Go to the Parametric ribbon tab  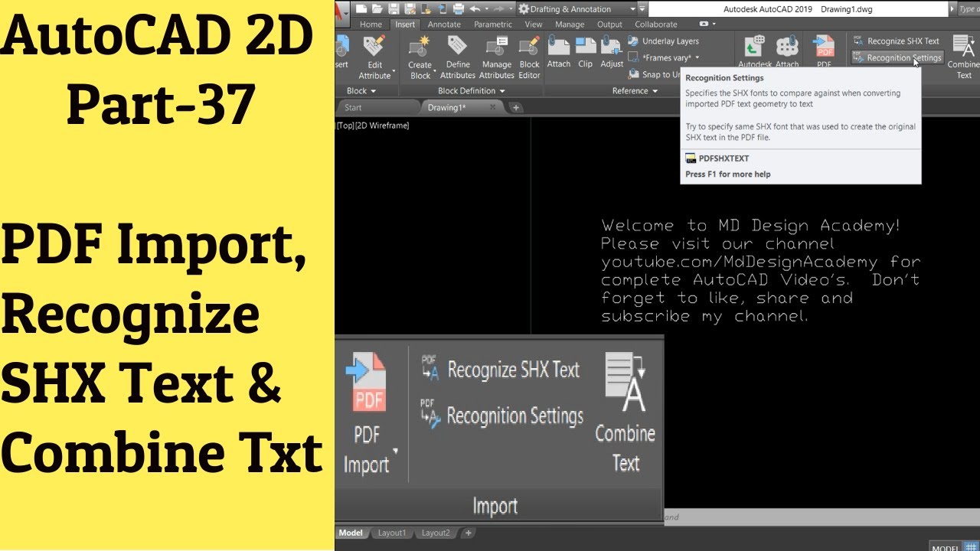493,24
